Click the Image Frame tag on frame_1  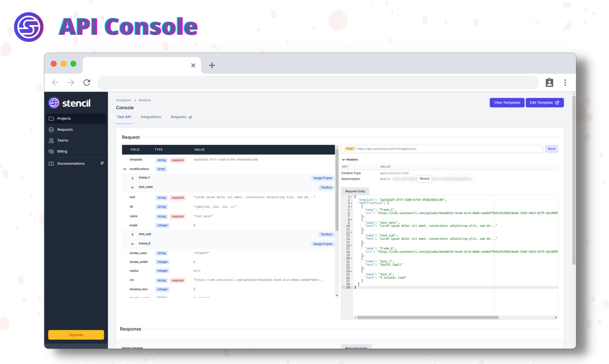tap(323, 178)
